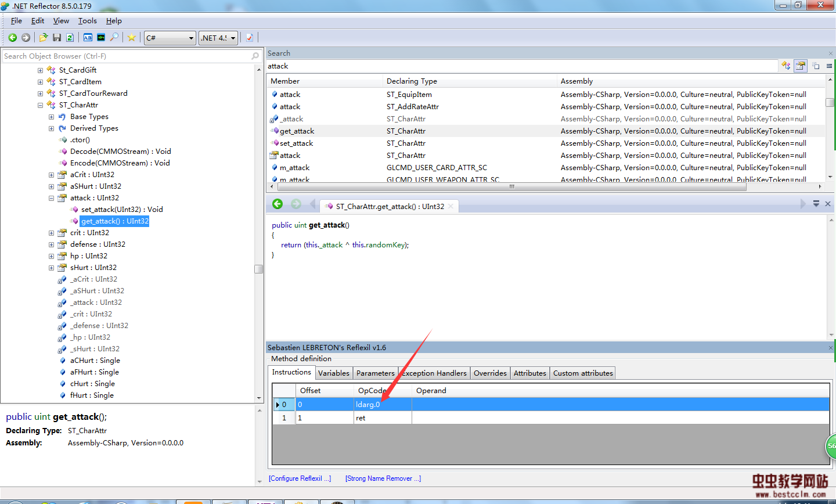Sort results by Declaring Type column
Viewport: 836px width, 504px height.
click(470, 81)
